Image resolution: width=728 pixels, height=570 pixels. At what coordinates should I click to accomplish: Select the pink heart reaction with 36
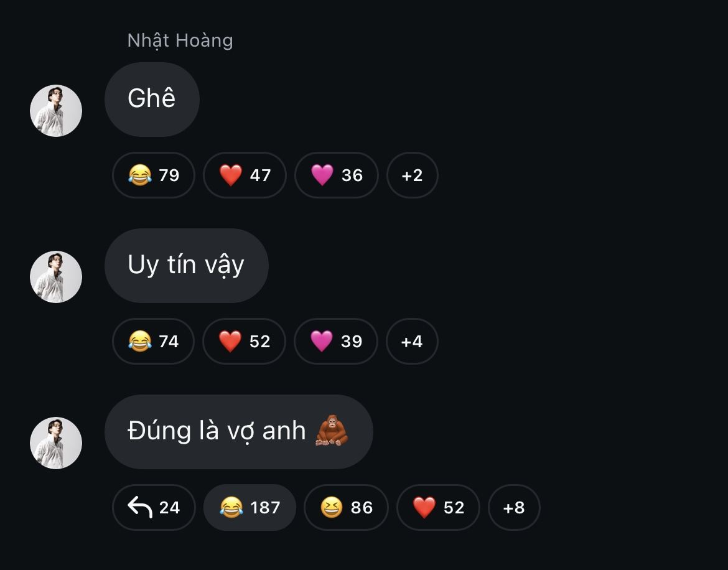point(337,175)
